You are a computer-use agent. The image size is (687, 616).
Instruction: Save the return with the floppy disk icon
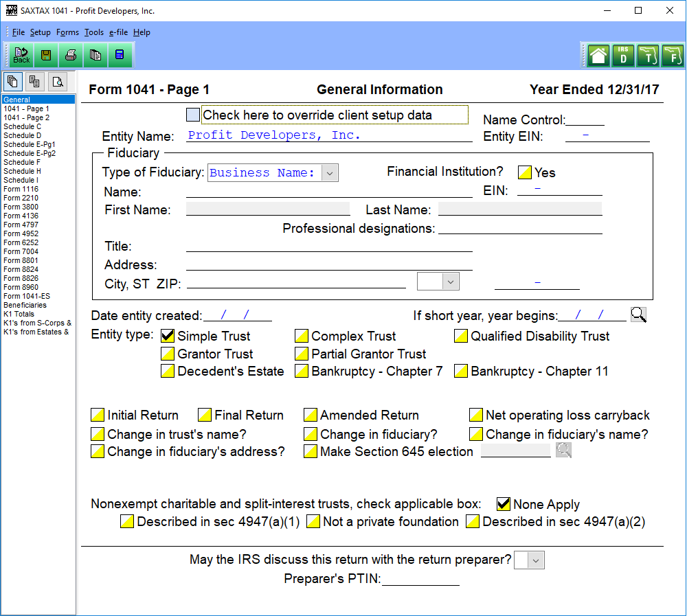click(46, 55)
